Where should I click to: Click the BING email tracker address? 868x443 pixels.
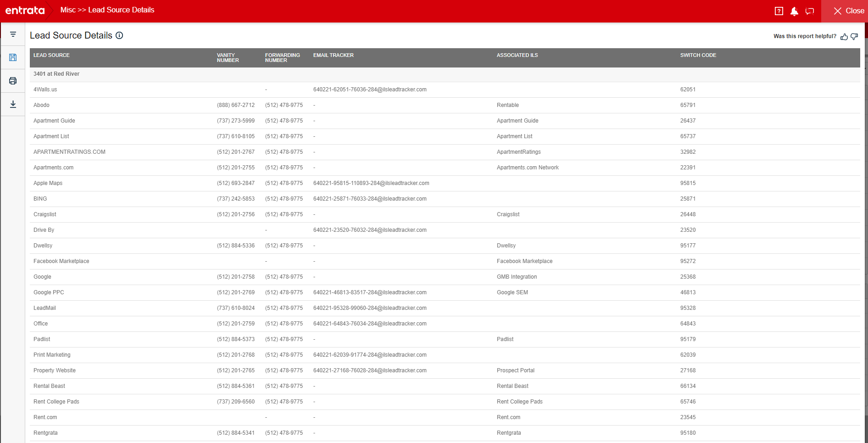370,199
